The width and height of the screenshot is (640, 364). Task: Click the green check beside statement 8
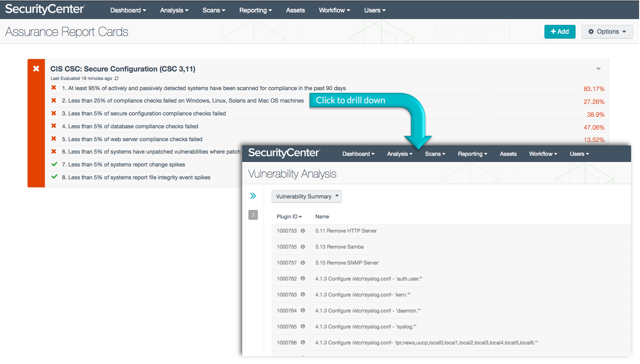(x=54, y=177)
